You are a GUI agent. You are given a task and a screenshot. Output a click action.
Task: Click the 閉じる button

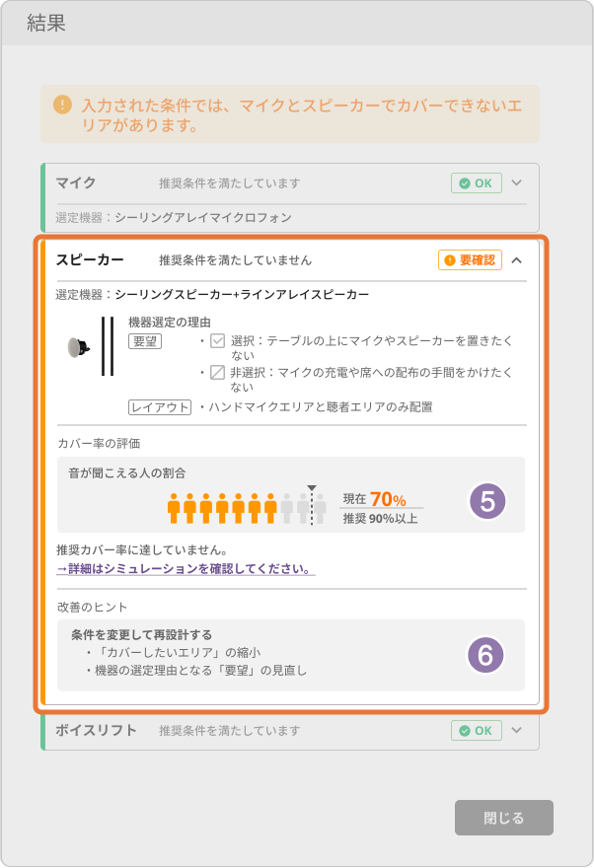tap(504, 818)
